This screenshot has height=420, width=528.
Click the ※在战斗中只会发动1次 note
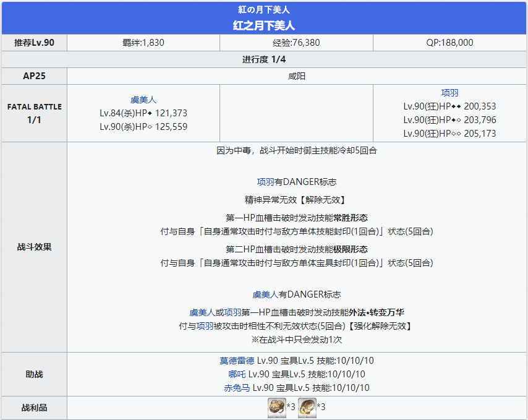(x=296, y=340)
